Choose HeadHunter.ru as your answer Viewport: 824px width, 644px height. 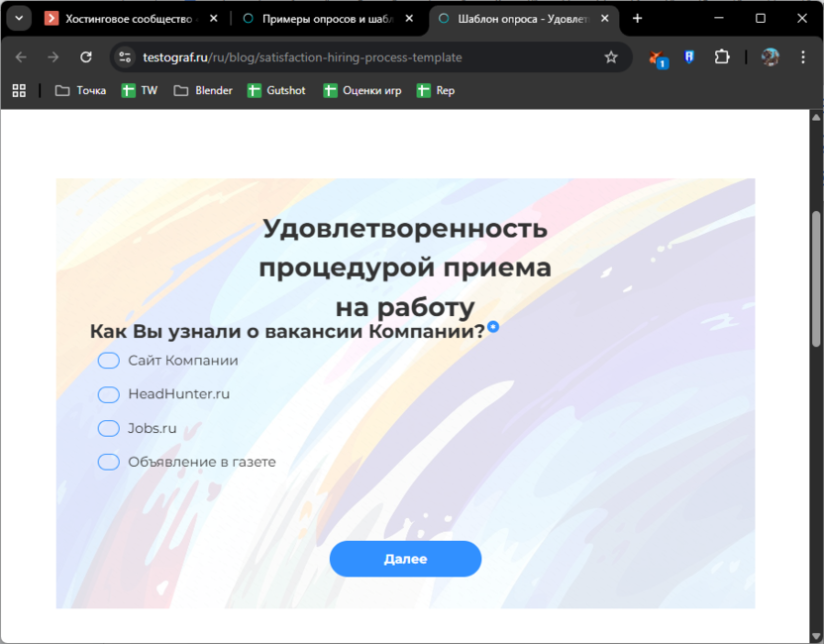point(108,394)
